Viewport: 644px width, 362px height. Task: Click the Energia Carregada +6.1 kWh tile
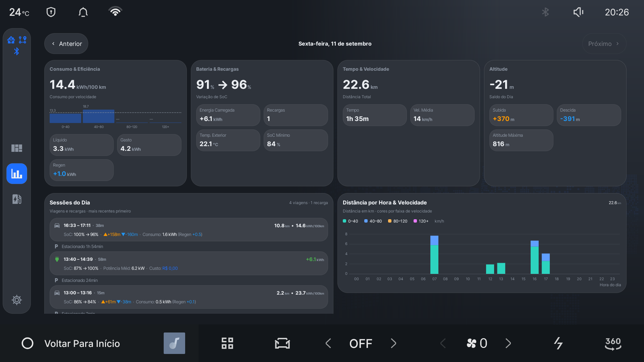pos(228,115)
